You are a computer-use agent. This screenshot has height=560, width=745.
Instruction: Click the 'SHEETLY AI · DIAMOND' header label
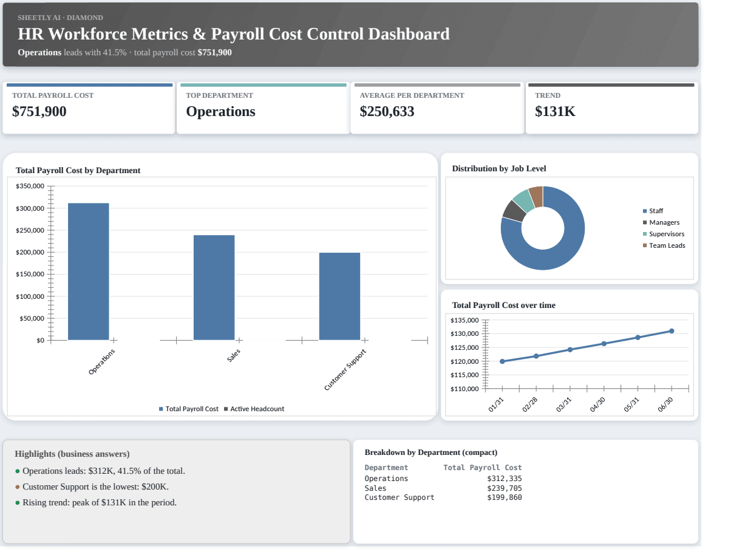click(60, 18)
